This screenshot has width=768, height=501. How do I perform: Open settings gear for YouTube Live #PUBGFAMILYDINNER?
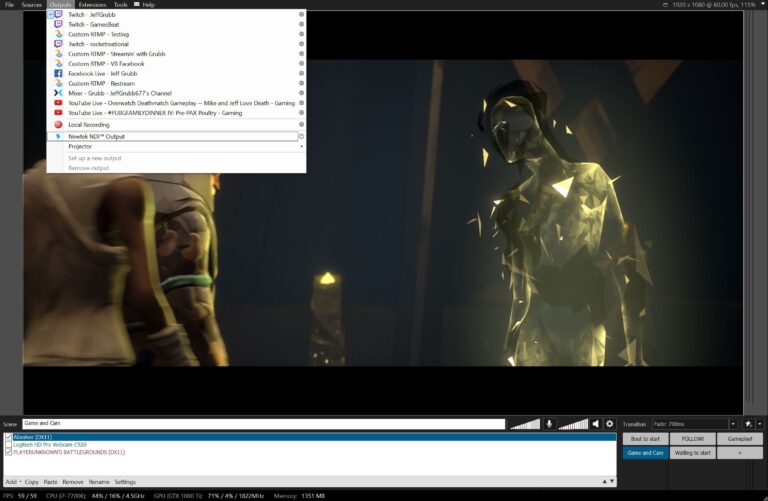click(x=301, y=112)
